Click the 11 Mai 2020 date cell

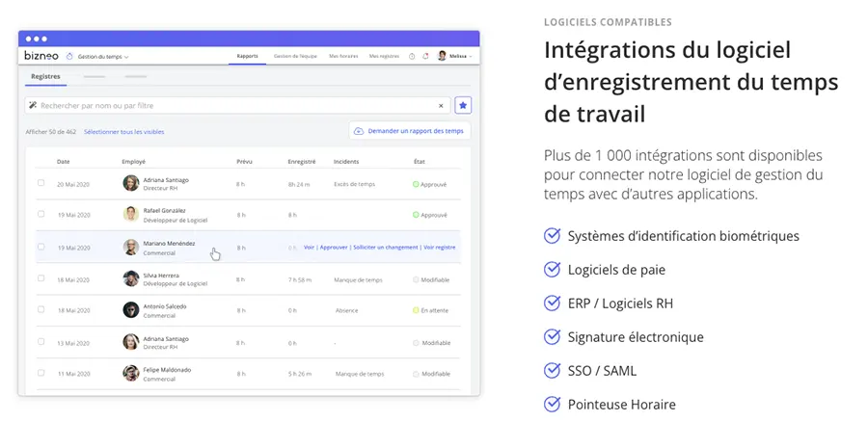(x=73, y=374)
